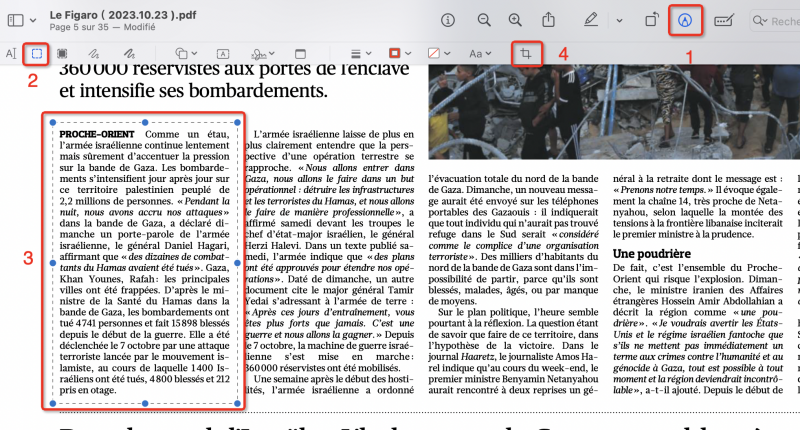Open the fill color picker
Image resolution: width=800 pixels, height=430 pixels.
click(x=439, y=54)
